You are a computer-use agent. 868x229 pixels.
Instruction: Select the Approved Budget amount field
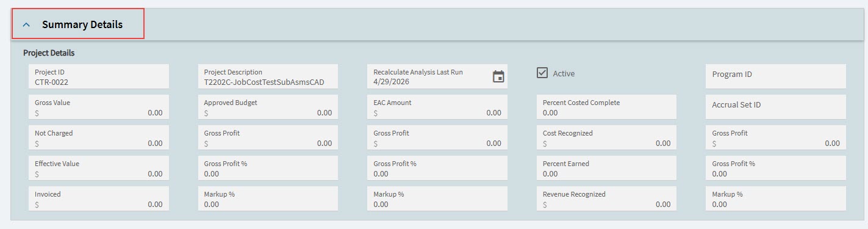(268, 107)
